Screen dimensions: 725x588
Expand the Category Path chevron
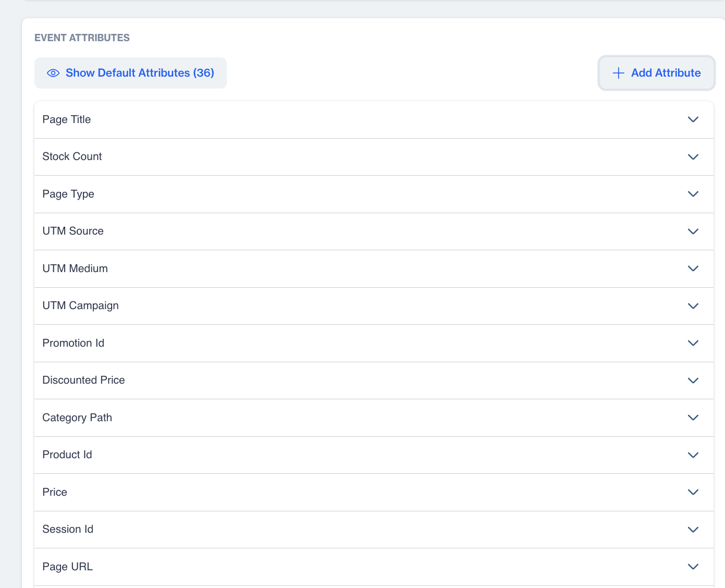click(x=693, y=418)
